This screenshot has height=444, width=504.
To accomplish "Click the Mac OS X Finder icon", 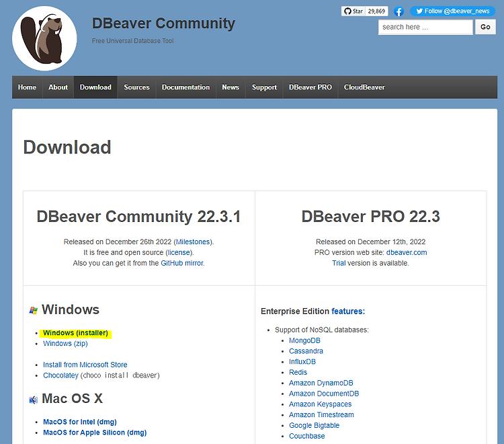I will [x=33, y=400].
